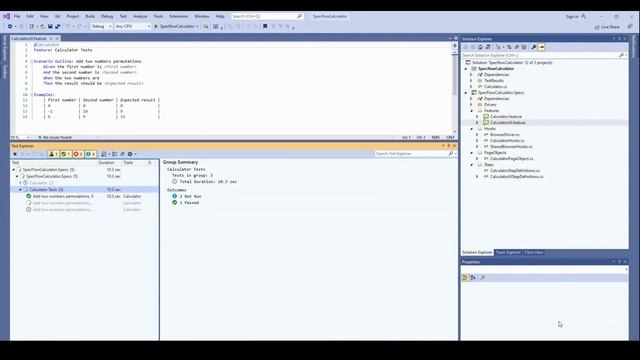Open BrowserDriver.cs file
Screen dimensions: 640x360
[x=504, y=135]
